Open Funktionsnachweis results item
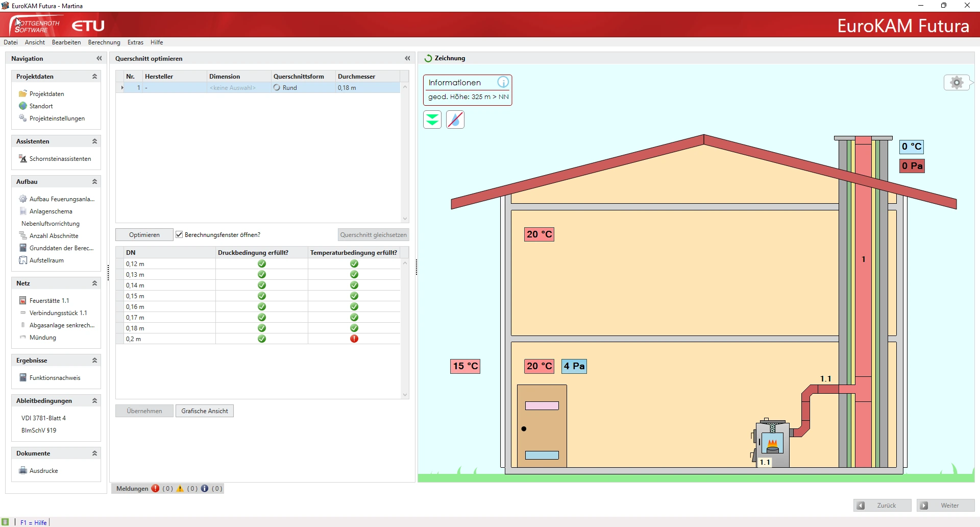This screenshot has width=980, height=527. (x=55, y=378)
